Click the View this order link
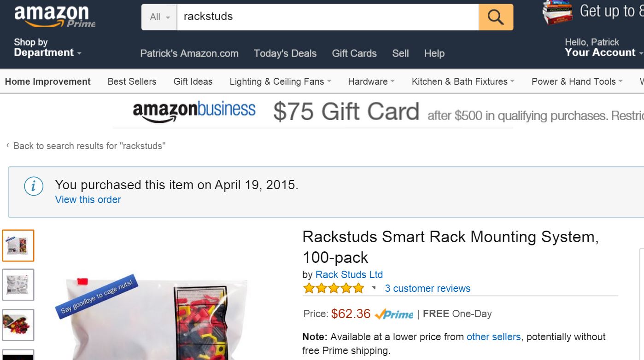The width and height of the screenshot is (644, 360). coord(88,199)
